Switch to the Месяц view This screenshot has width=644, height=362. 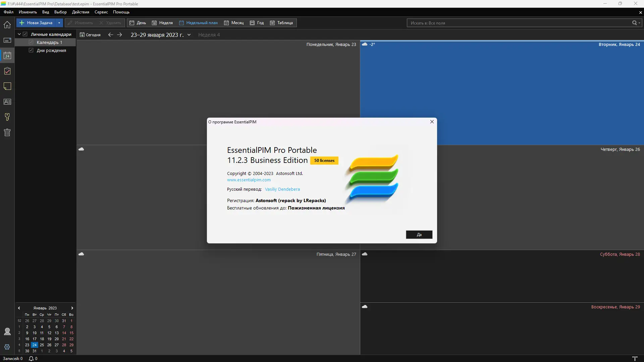click(234, 23)
